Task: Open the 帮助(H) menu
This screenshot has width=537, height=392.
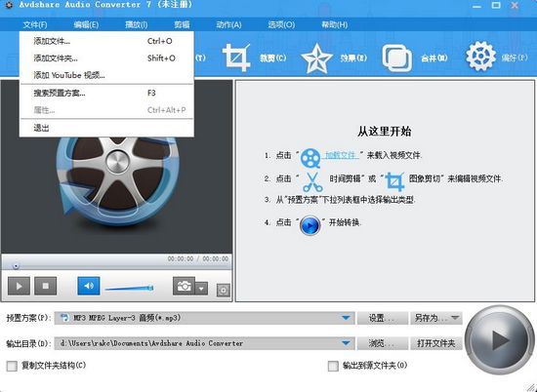Action: click(x=334, y=24)
